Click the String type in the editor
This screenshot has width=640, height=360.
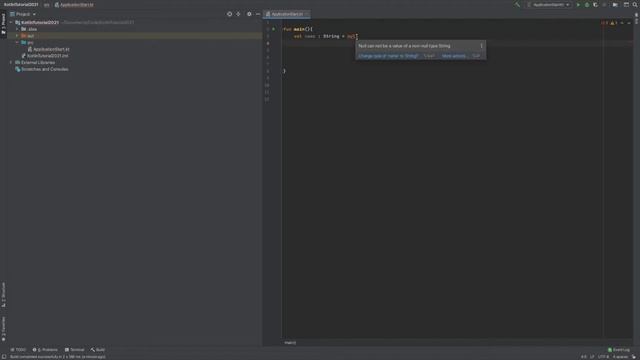[331, 36]
